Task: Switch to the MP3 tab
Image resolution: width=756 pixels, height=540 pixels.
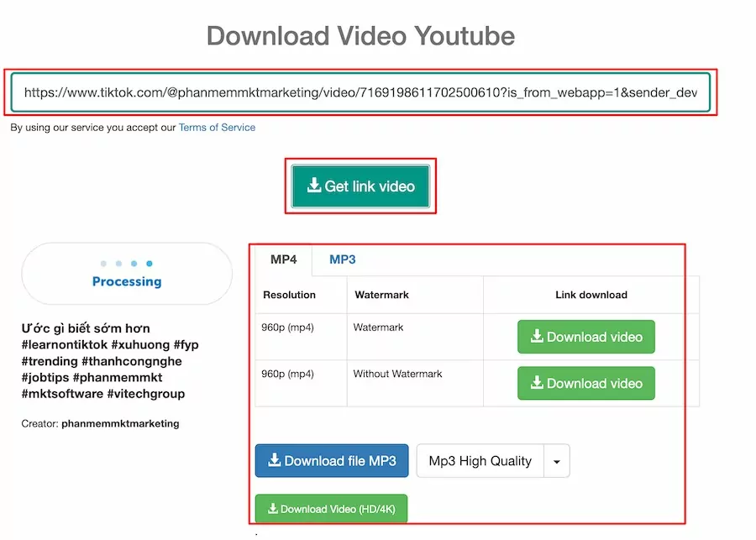Action: coord(343,260)
